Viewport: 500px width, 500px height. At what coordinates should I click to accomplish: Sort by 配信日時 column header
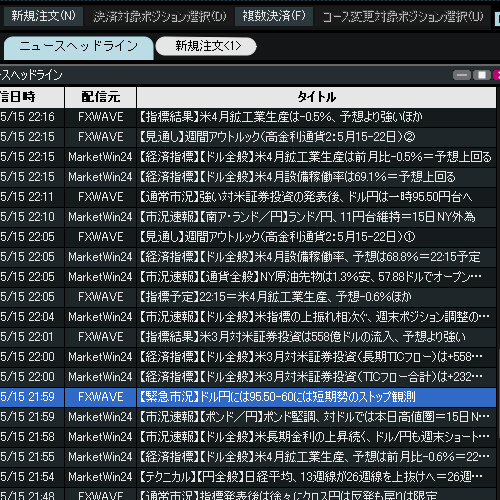32,97
